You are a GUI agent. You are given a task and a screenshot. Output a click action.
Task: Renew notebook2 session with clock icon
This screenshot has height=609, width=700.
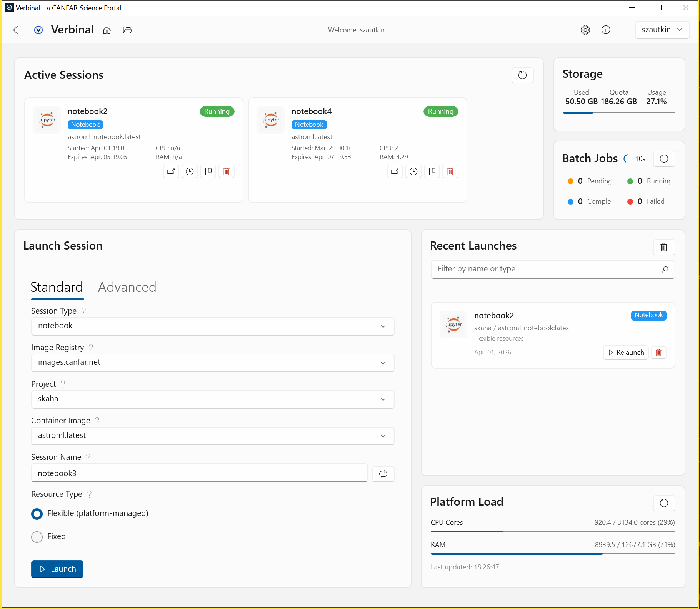[x=190, y=171]
